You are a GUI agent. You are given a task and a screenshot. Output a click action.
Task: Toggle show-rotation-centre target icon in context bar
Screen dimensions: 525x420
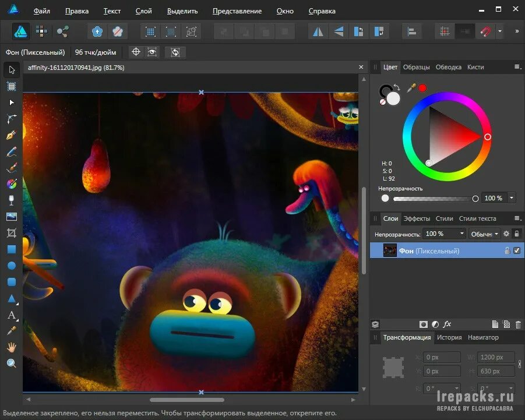[136, 52]
